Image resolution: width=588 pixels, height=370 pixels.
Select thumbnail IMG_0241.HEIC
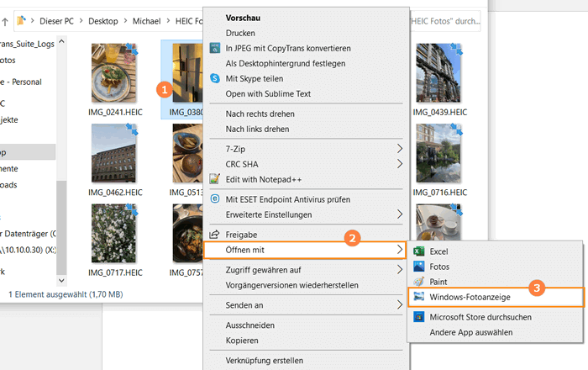point(114,73)
